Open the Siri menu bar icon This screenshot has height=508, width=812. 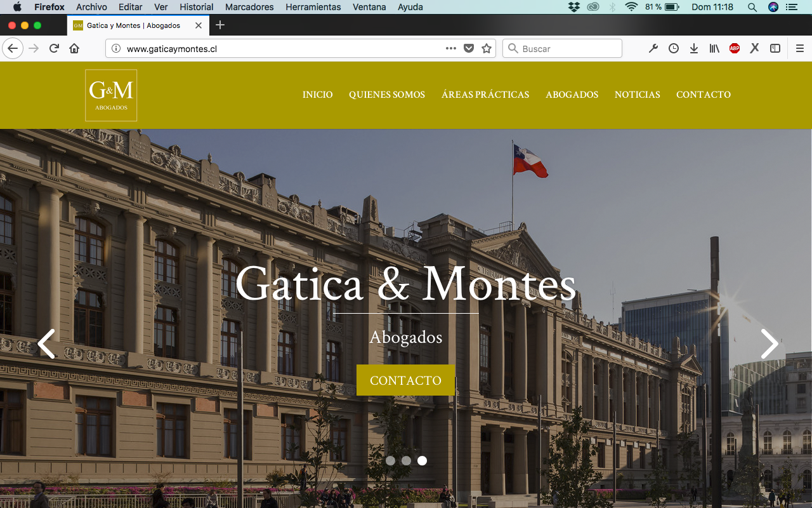(x=773, y=7)
